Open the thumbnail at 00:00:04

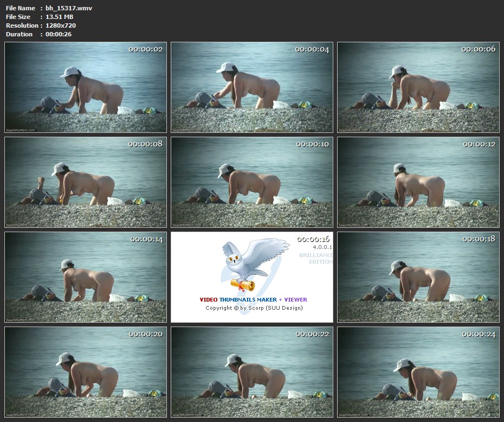coord(252,87)
